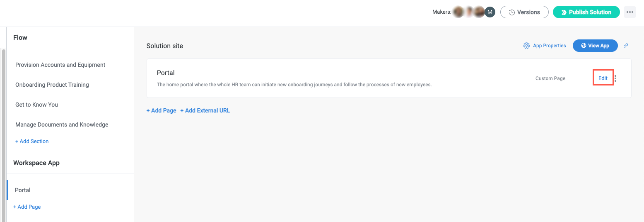
Task: Click Edit on the Portal page
Action: pos(603,78)
